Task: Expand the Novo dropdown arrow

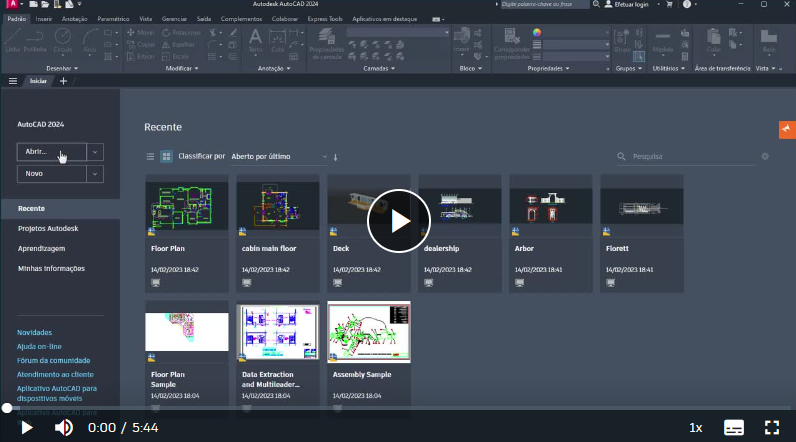Action: pos(95,174)
